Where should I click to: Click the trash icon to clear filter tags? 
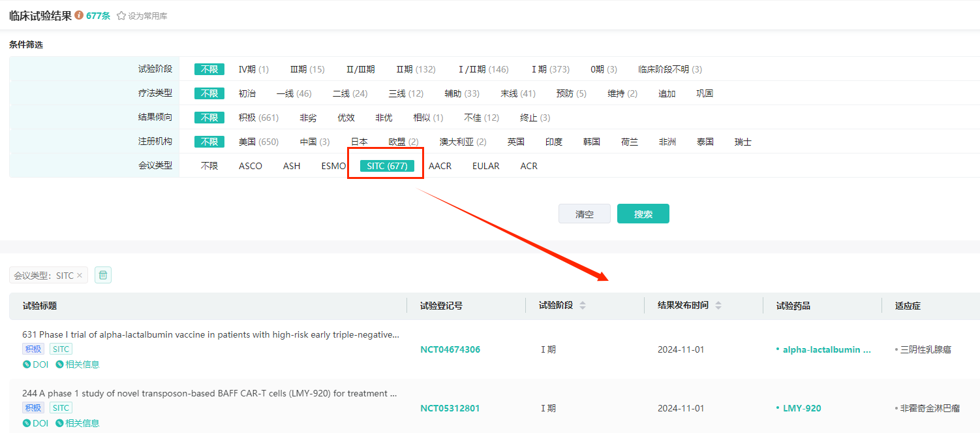(103, 275)
